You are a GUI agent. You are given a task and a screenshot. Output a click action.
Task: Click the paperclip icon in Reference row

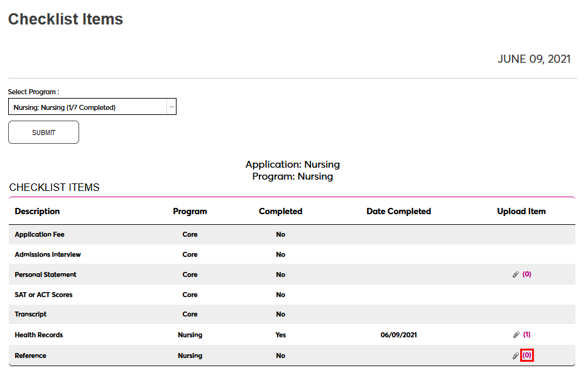[516, 356]
